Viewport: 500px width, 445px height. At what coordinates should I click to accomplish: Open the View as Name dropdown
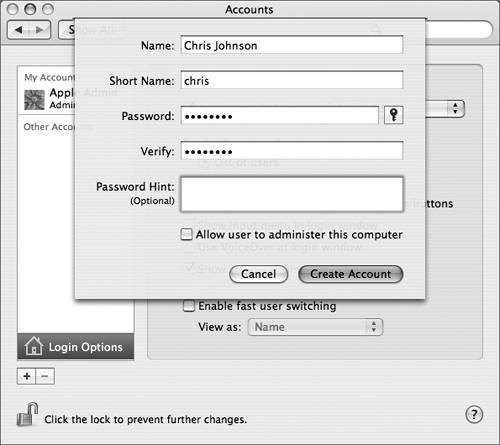tap(315, 327)
